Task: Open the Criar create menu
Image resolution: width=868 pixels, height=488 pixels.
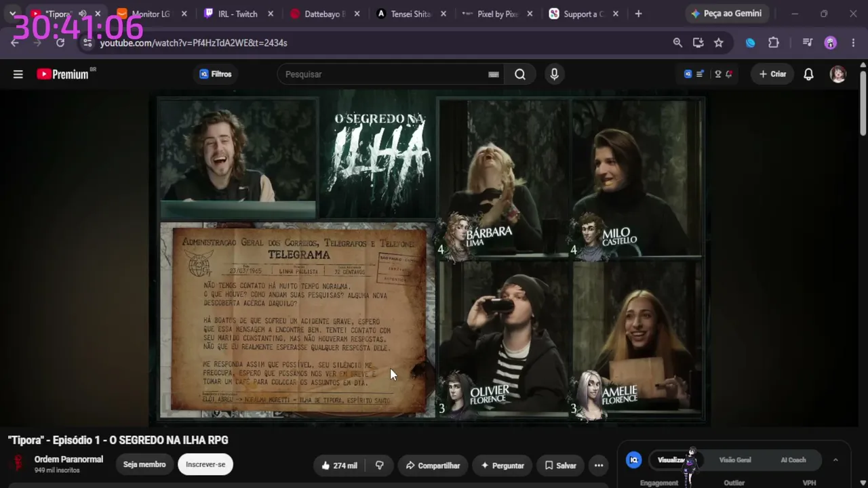Action: (772, 75)
